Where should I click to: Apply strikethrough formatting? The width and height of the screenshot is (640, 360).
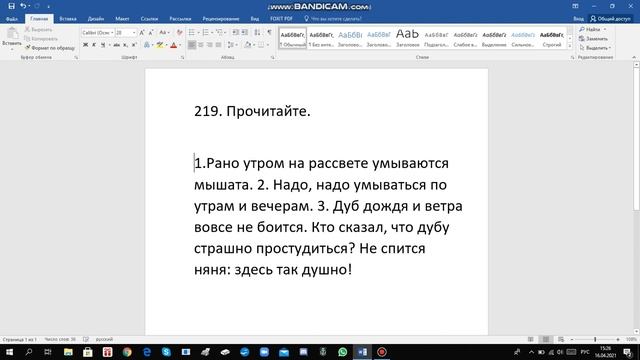click(x=117, y=45)
